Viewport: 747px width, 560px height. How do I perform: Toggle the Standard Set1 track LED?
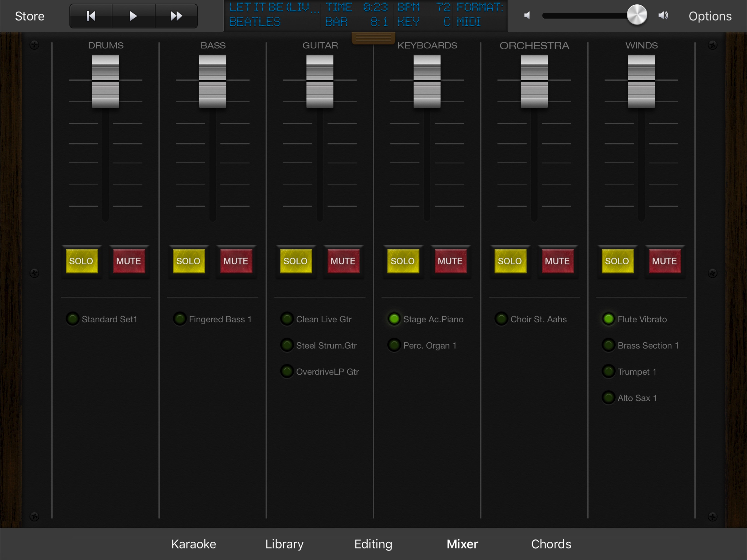72,319
